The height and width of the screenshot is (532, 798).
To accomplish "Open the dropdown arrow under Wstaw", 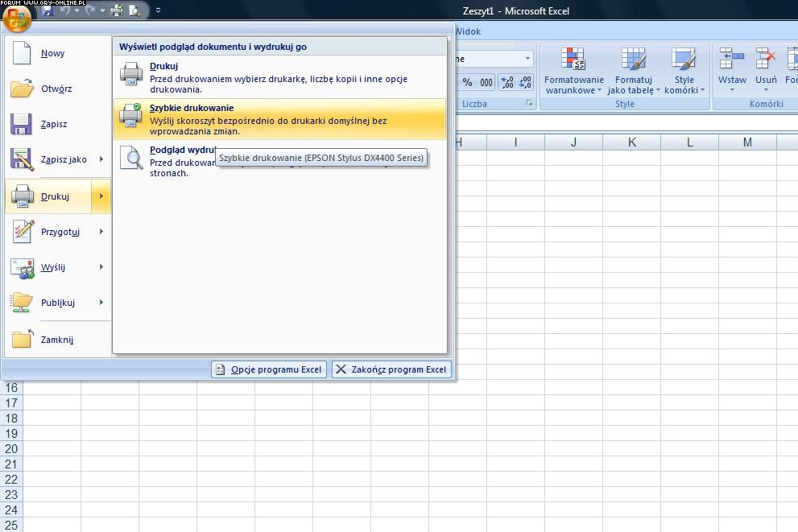I will click(732, 90).
